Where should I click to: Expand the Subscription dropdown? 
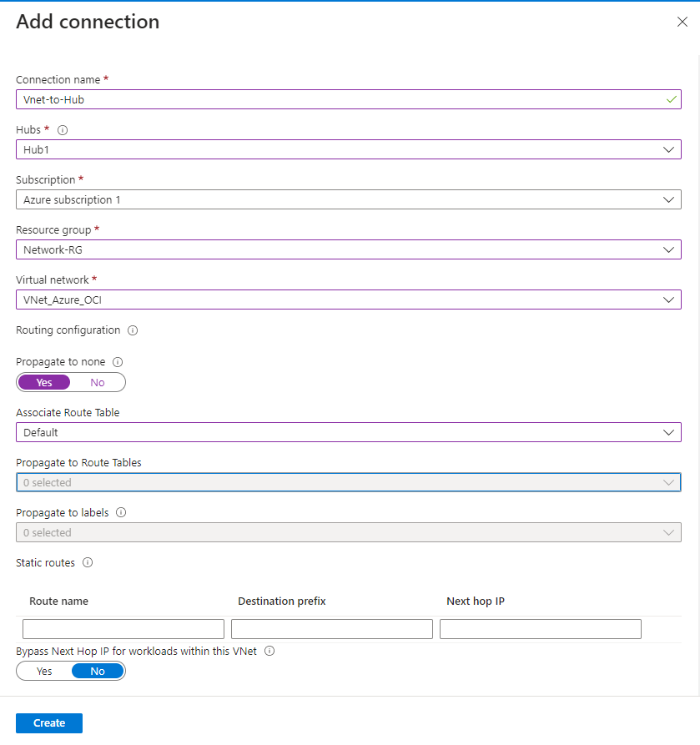[348, 199]
